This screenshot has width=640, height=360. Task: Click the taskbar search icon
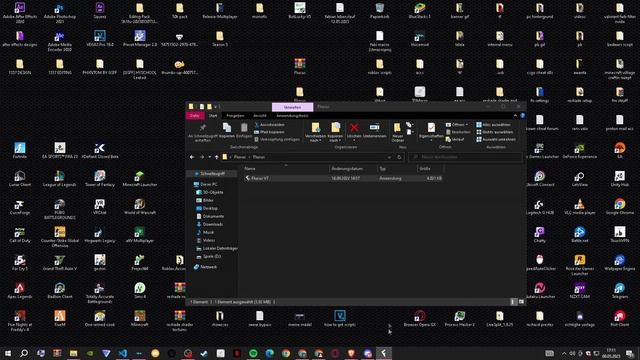pyautogui.click(x=24, y=353)
